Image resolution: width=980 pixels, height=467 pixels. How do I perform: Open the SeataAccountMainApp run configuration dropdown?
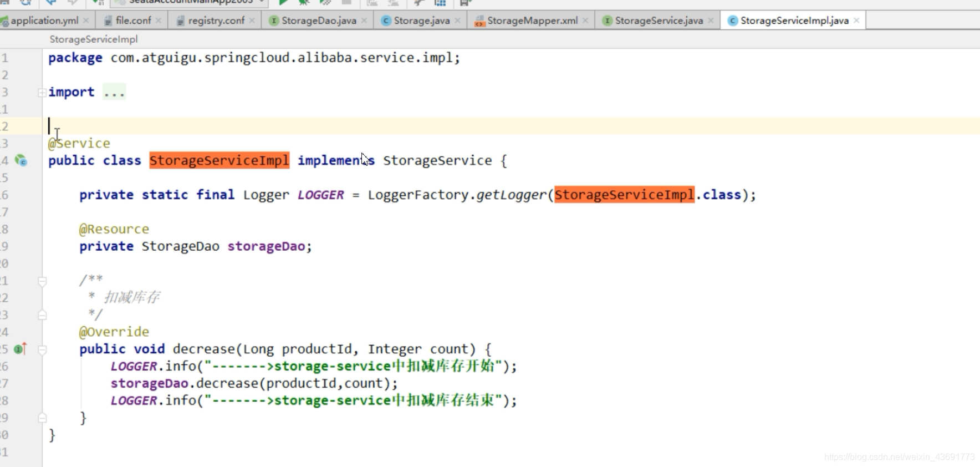click(190, 2)
